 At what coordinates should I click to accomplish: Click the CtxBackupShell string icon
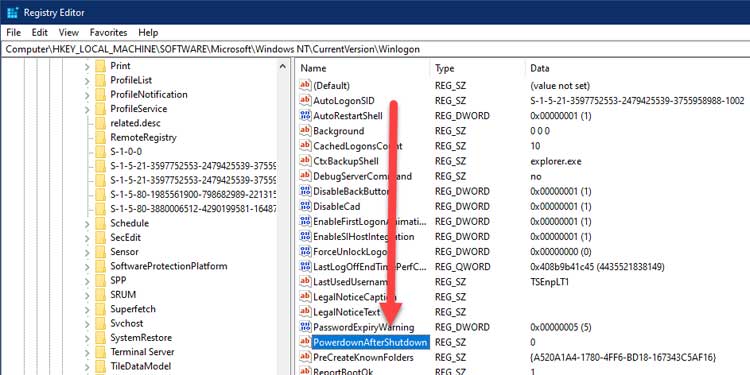pos(305,161)
